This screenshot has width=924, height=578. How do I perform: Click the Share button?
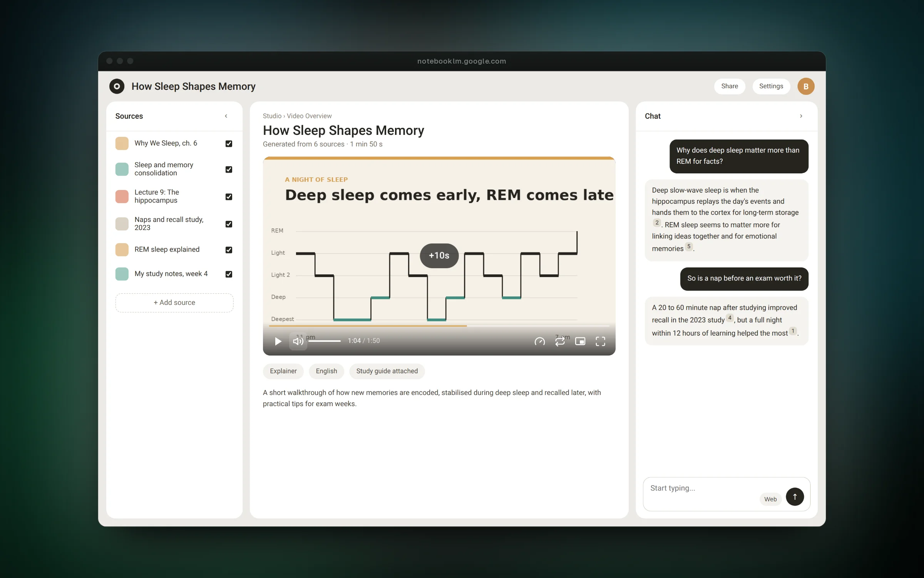click(x=730, y=86)
